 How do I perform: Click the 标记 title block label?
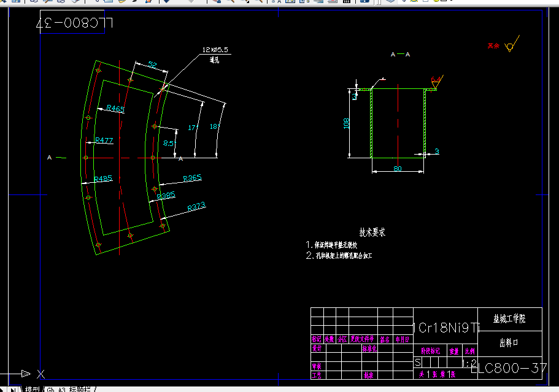click(x=317, y=339)
